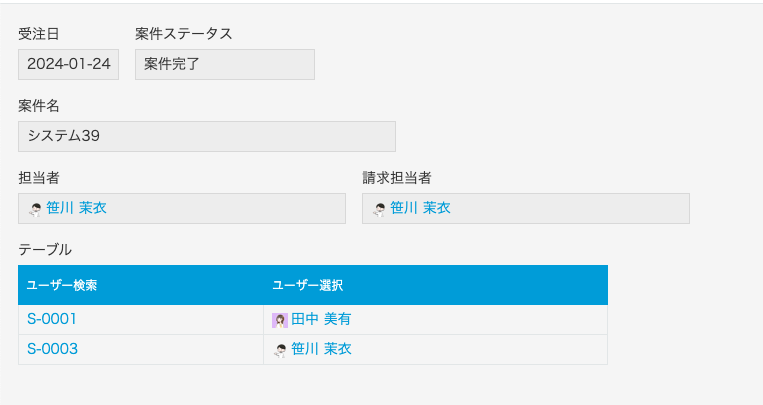Click the 受注日 field showing 2024-01-24
This screenshot has width=763, height=405.
pyautogui.click(x=69, y=64)
